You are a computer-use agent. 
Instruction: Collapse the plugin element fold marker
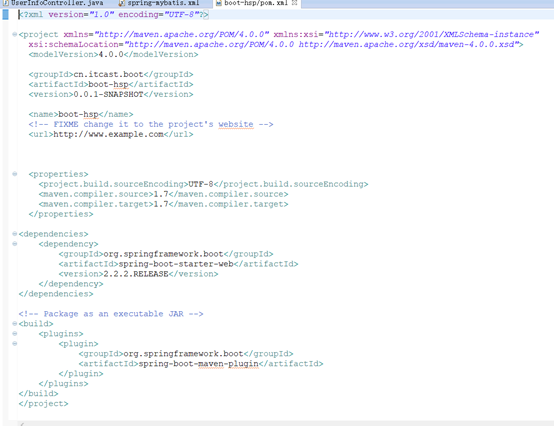click(x=14, y=343)
